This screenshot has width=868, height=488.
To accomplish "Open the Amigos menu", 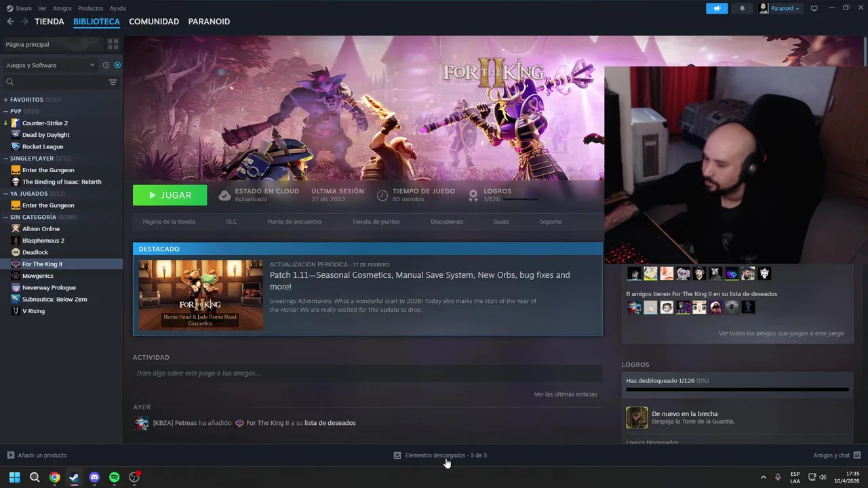I will pos(62,8).
